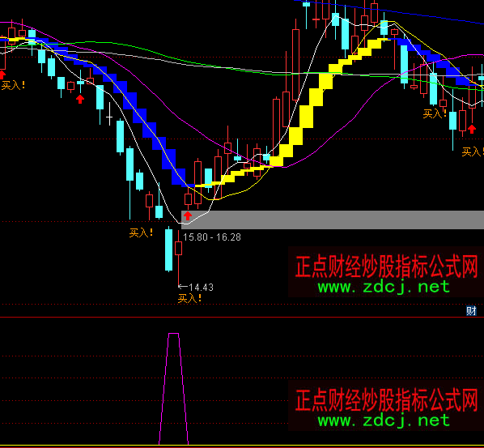Select the gray horizontal price zone band
The height and width of the screenshot is (448, 484).
pyautogui.click(x=333, y=220)
